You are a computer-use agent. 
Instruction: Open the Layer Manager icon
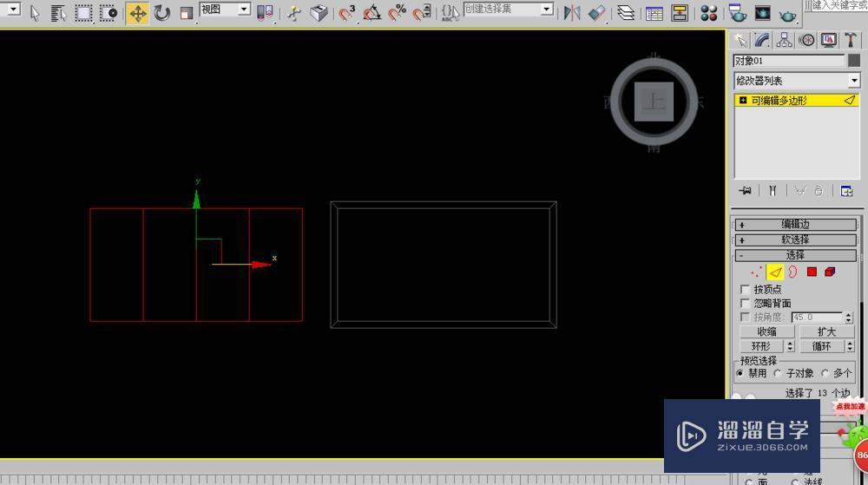coord(626,13)
